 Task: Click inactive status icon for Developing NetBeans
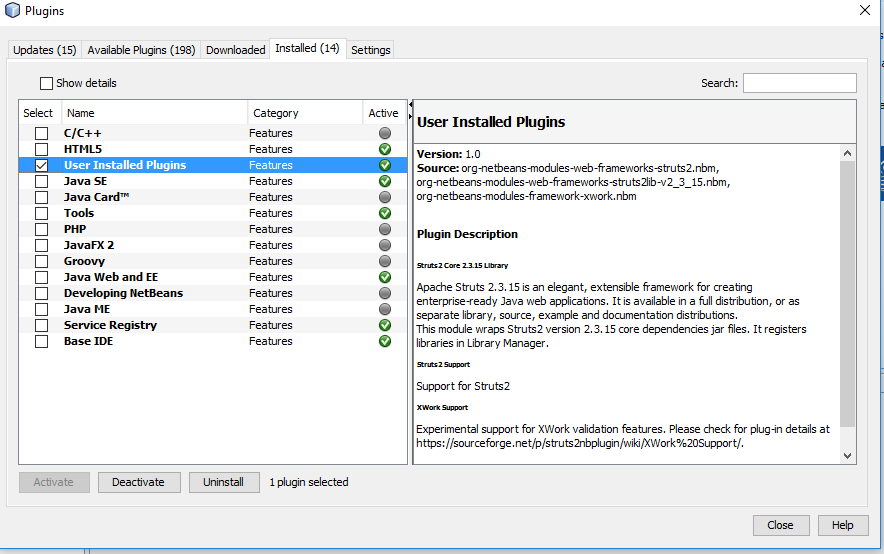coord(385,293)
